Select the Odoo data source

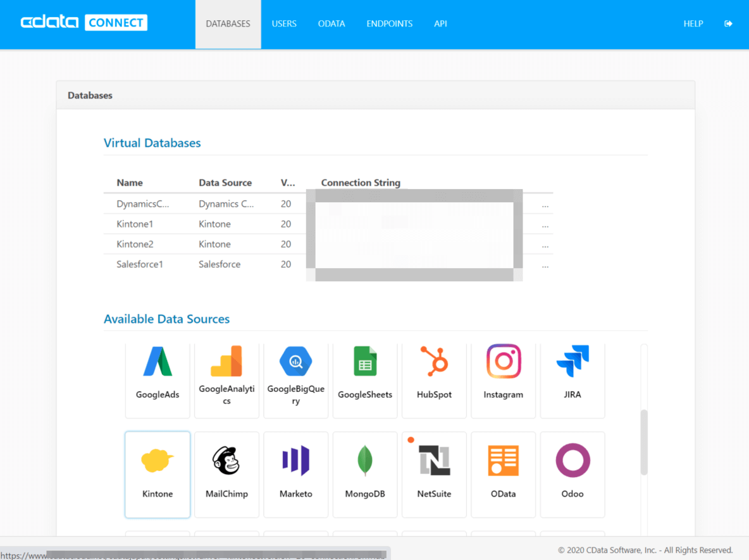[573, 475]
